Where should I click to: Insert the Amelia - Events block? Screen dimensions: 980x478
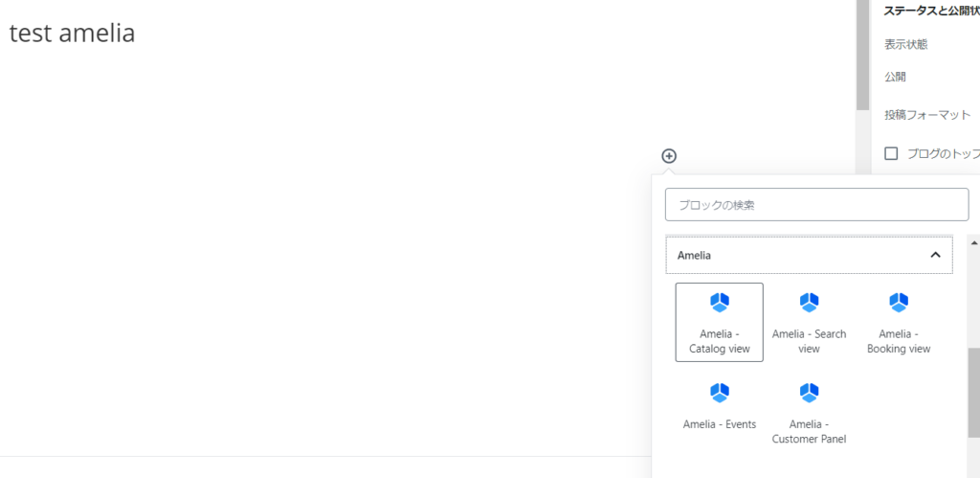pyautogui.click(x=720, y=412)
